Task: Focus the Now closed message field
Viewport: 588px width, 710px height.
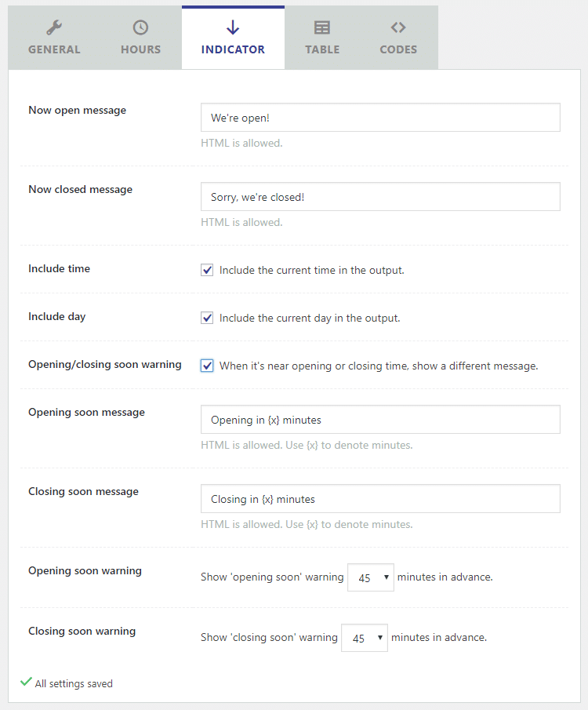Action: 380,197
